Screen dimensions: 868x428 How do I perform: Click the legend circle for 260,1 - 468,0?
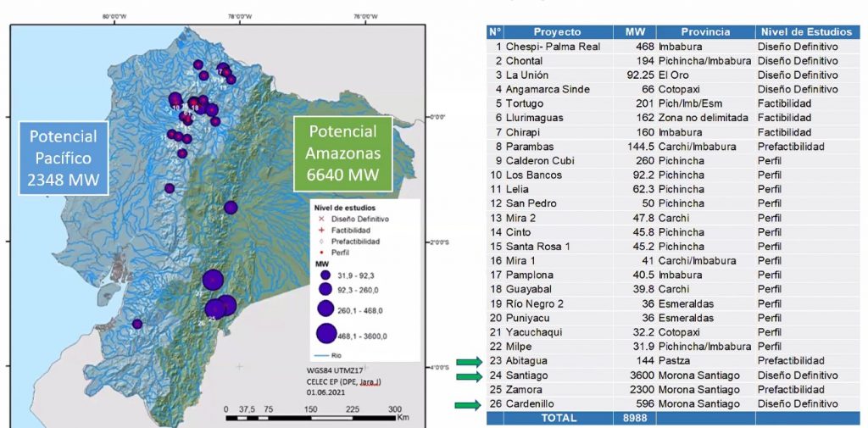point(326,309)
